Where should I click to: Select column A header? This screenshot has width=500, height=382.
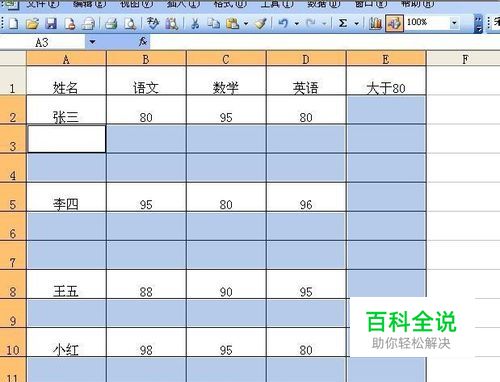[66, 59]
